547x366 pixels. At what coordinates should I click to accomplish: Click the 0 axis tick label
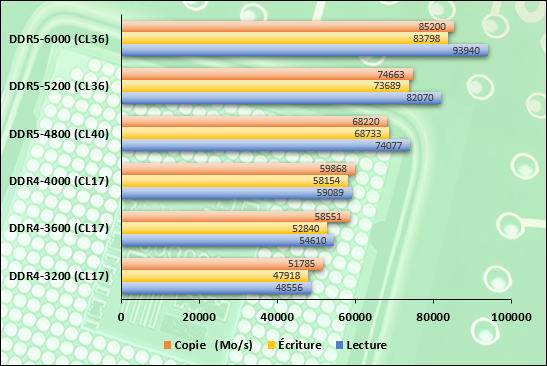121,317
